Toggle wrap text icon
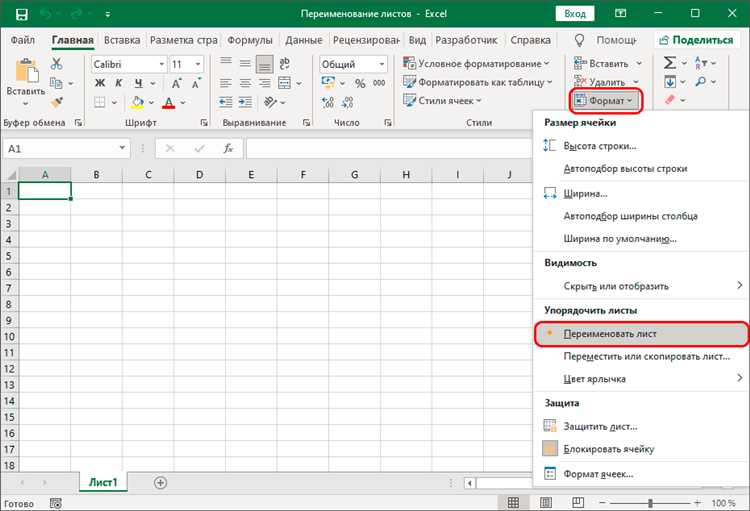750x511 pixels. pyautogui.click(x=284, y=63)
